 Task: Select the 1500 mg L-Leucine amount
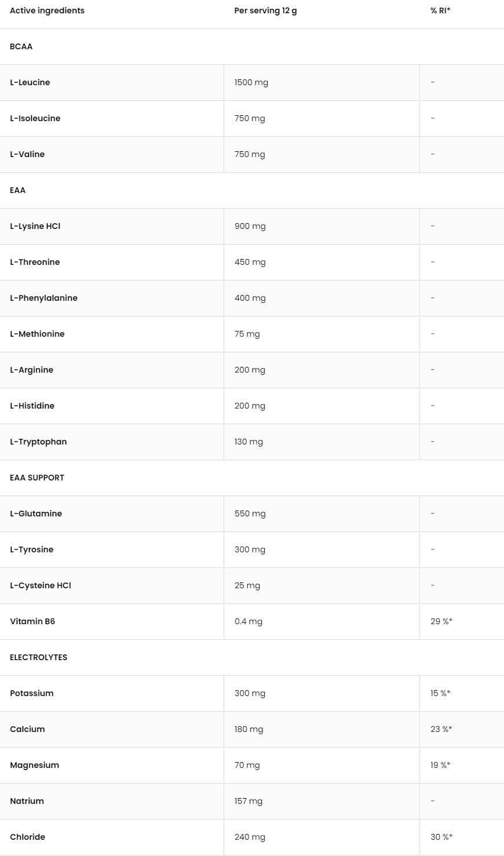[x=251, y=82]
